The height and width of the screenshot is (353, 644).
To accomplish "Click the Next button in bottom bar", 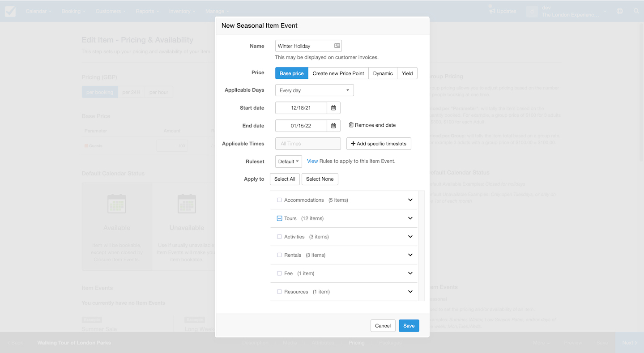I will (x=630, y=343).
